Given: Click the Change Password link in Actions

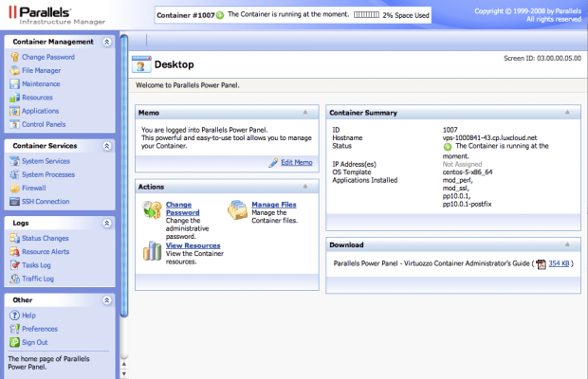Looking at the screenshot, I should coord(183,208).
